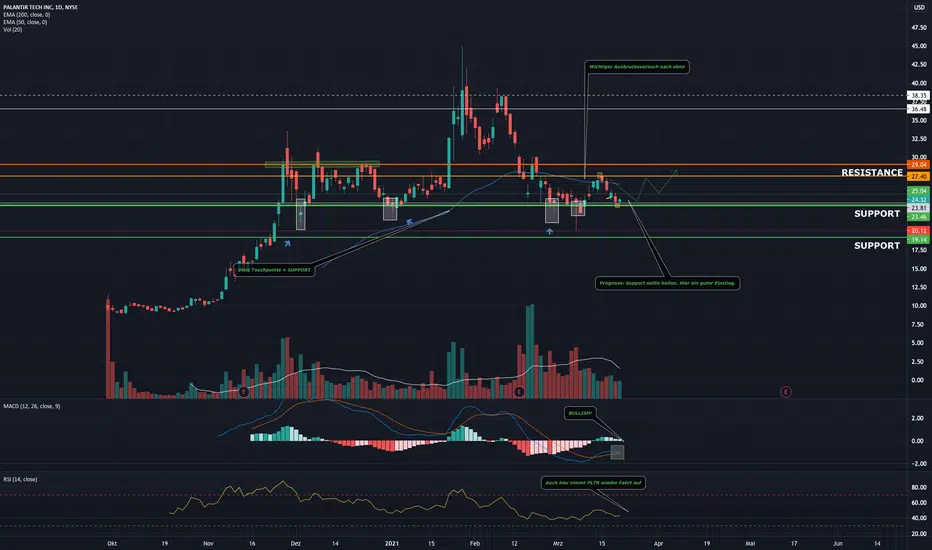
Task: Click the red 20.12 price label
Action: click(x=918, y=231)
